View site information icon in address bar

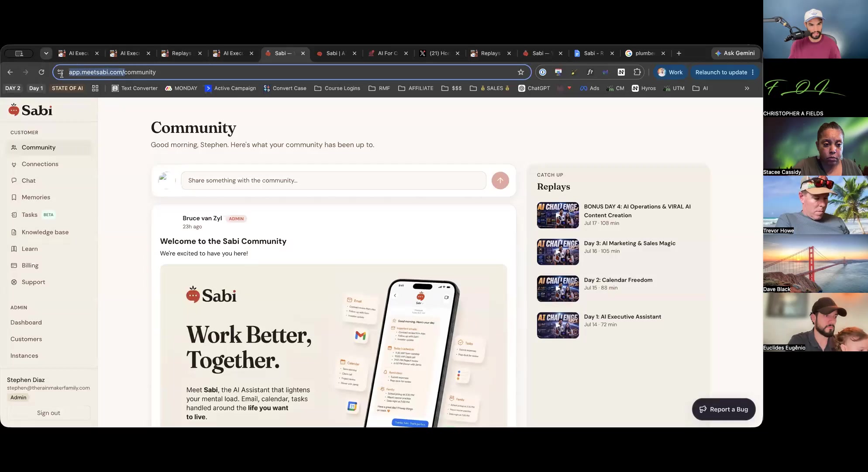click(60, 72)
